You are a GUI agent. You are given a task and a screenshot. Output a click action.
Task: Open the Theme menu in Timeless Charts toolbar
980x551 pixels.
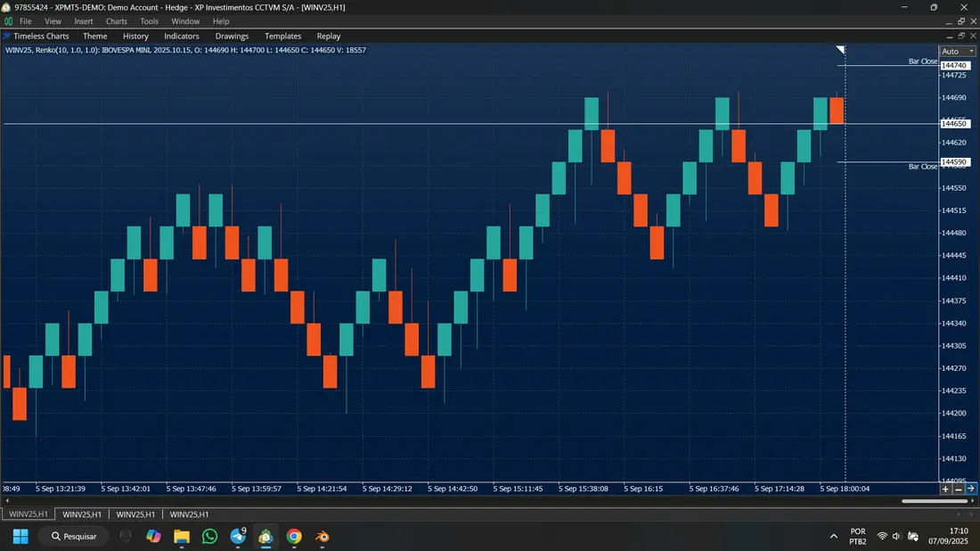point(95,37)
